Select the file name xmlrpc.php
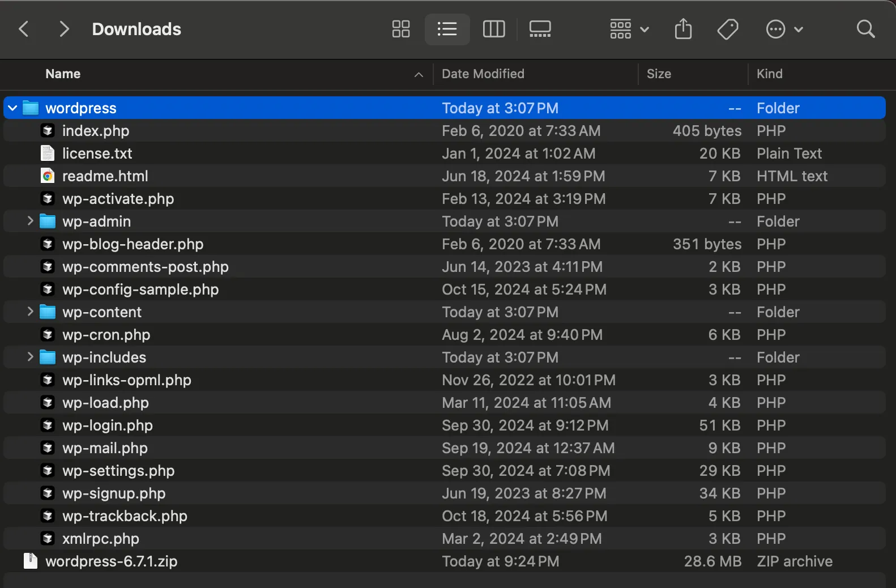This screenshot has width=896, height=588. tap(101, 539)
